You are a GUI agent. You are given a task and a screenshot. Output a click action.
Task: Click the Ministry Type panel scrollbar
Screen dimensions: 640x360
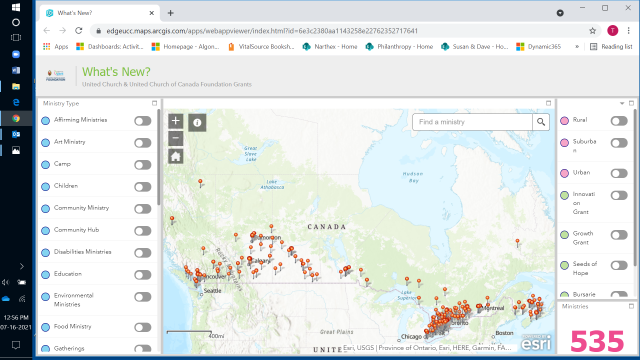(x=158, y=157)
